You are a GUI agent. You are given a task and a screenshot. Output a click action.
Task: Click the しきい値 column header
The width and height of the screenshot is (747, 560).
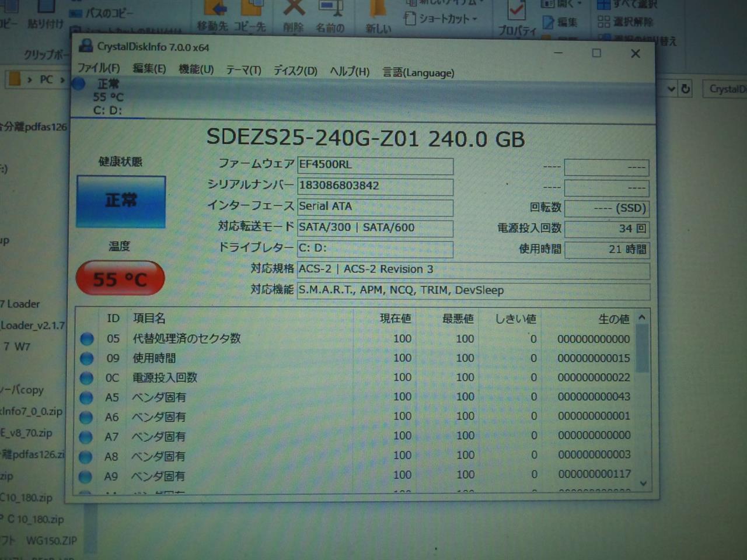[x=515, y=319]
